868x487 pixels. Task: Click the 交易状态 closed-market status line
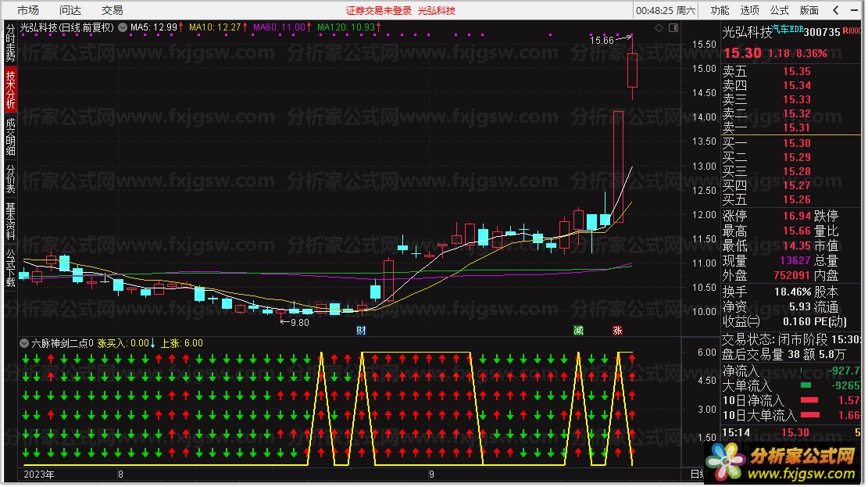[791, 339]
